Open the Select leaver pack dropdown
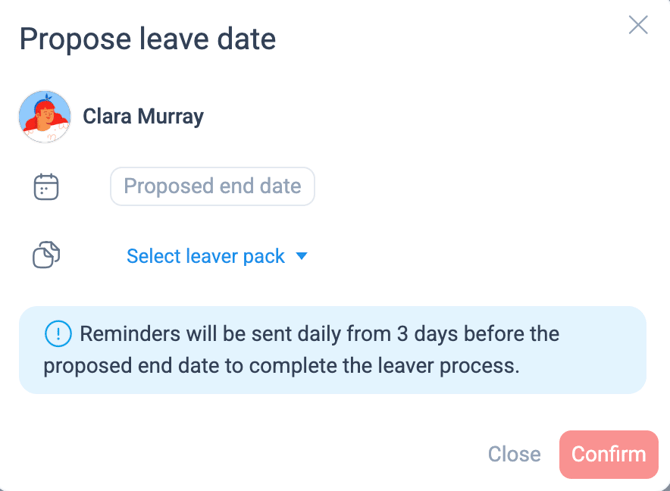This screenshot has height=491, width=670. point(206,256)
